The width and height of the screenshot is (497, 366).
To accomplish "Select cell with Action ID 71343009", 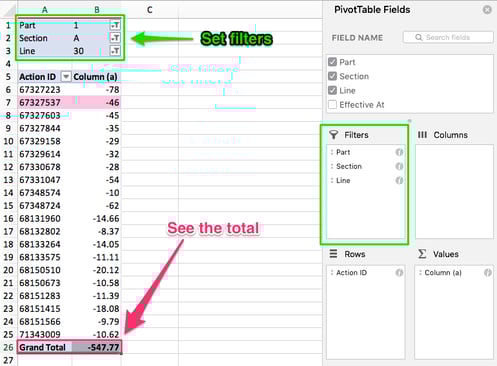I will point(45,334).
